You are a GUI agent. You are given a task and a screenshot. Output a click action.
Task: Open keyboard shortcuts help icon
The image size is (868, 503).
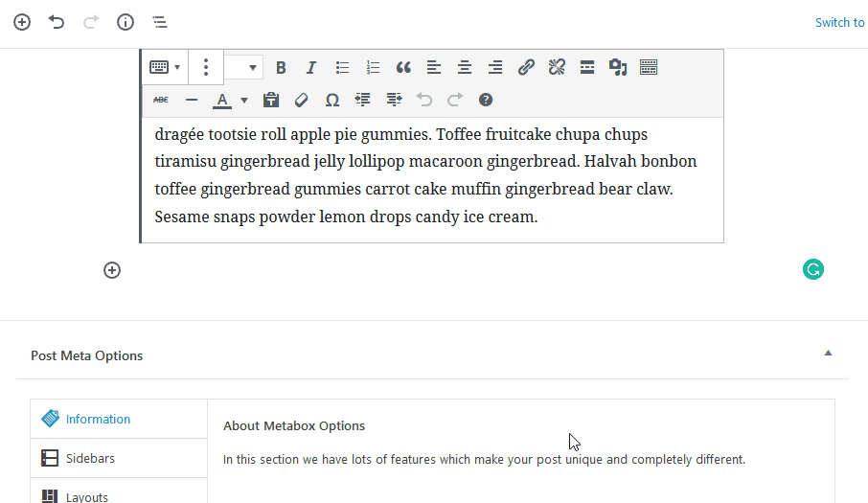pos(486,101)
